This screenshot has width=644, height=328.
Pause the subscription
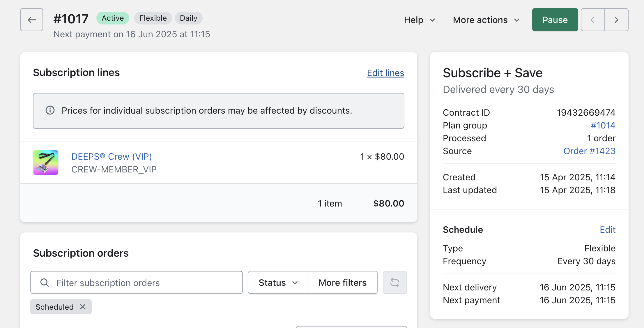[x=555, y=20]
